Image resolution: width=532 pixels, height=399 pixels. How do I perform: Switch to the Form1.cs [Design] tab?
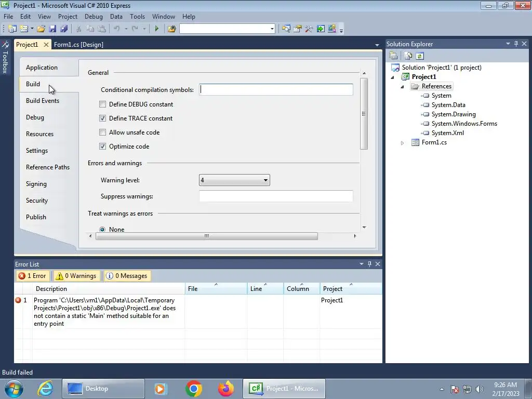(x=78, y=45)
